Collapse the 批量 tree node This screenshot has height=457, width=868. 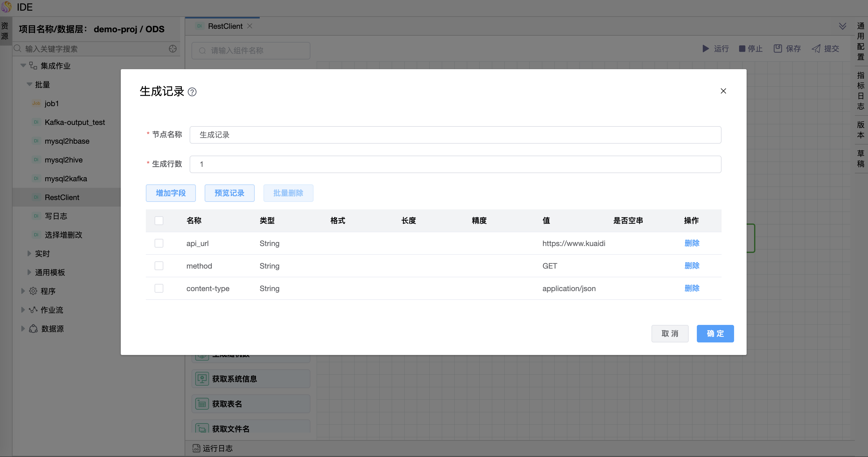coord(29,84)
